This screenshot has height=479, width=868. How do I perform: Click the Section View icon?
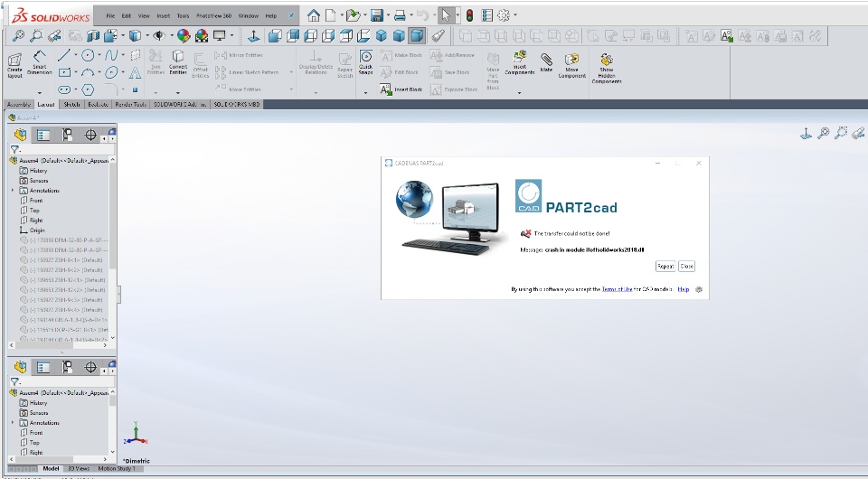[x=93, y=36]
